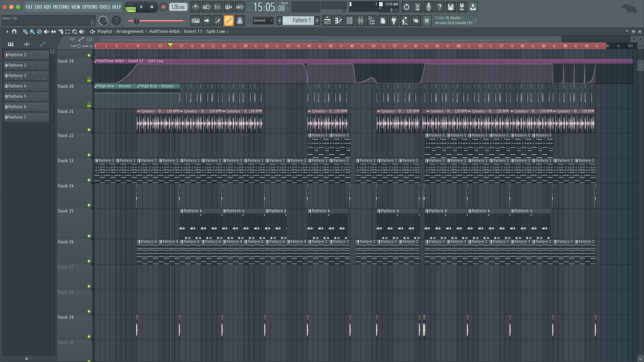Toggle blend recording overdub

tap(229, 7)
